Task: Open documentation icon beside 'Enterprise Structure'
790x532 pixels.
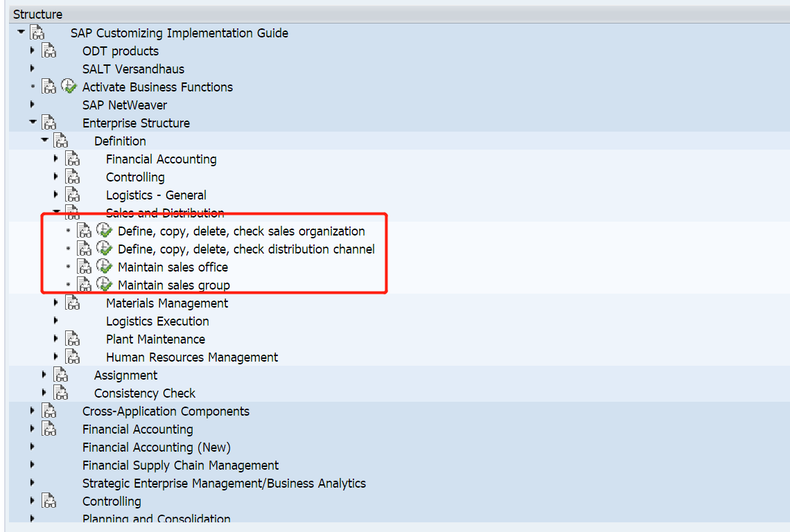Action: [x=49, y=122]
